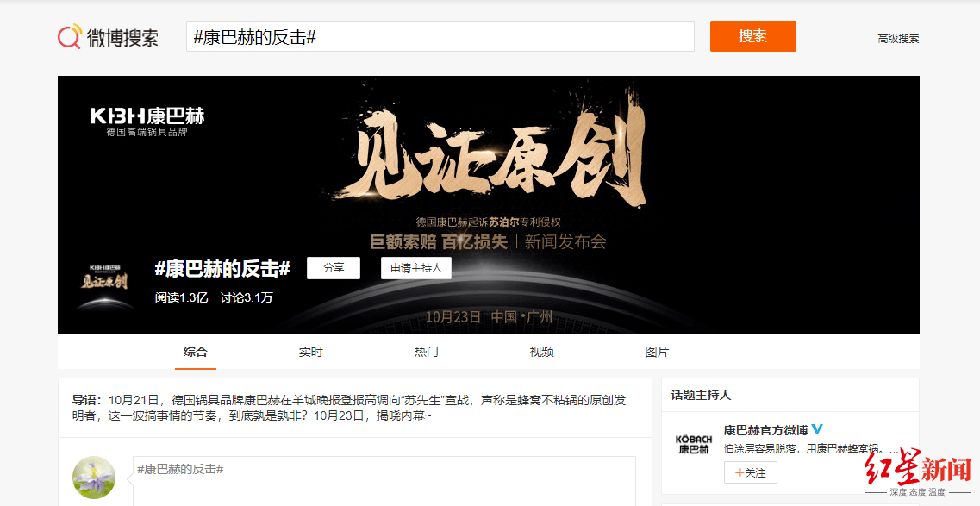The width and height of the screenshot is (980, 506).
Task: Open the 高级搜索 advanced search link
Action: click(898, 38)
